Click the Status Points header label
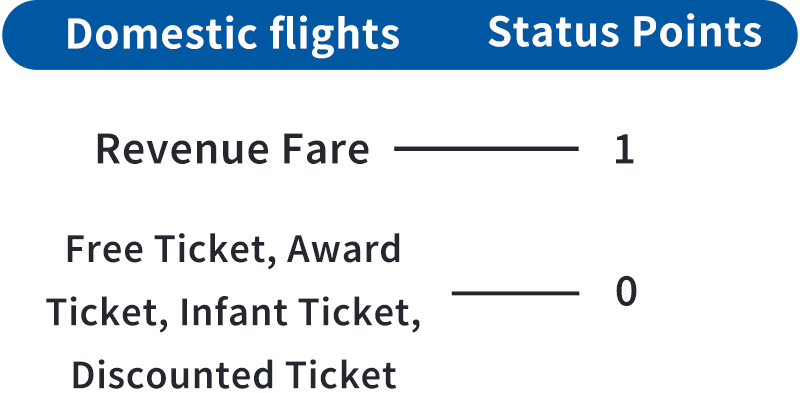This screenshot has height=393, width=800. (624, 32)
